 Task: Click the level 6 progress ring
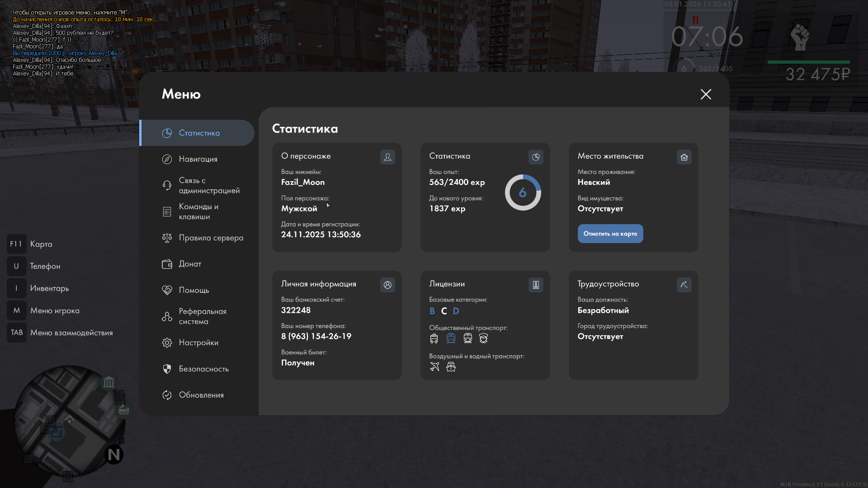tap(523, 193)
